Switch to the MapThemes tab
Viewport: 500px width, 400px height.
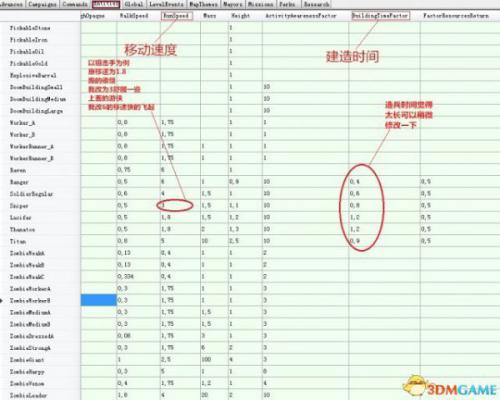pos(203,4)
